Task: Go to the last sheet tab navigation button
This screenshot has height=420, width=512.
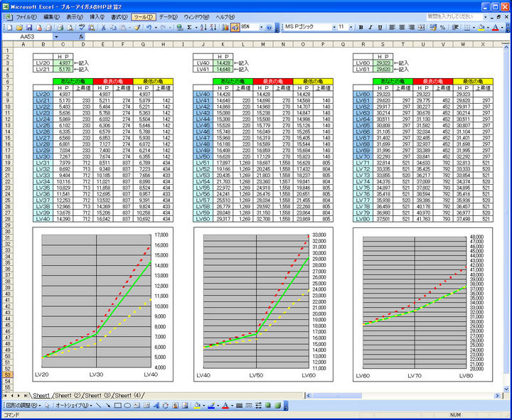Action: coord(26,396)
